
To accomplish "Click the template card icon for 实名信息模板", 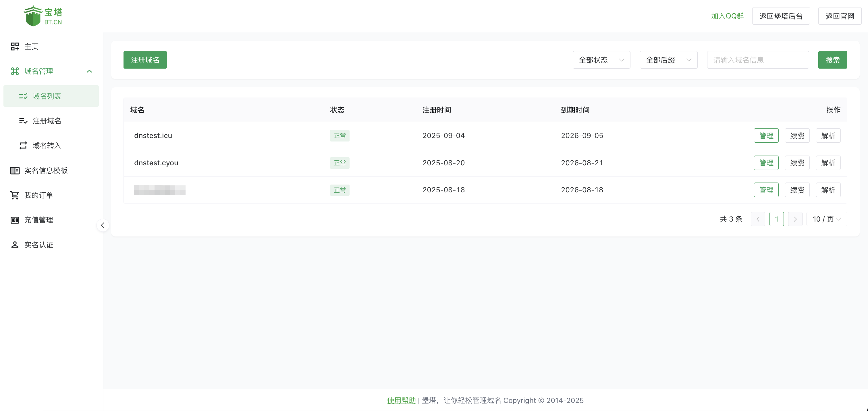I will [15, 171].
